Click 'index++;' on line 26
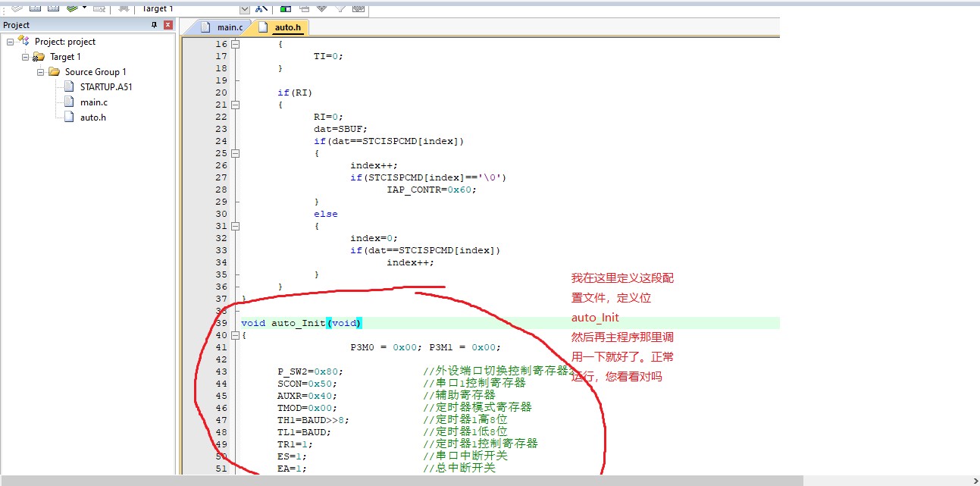Screen dimensions: 980x486 pos(374,165)
